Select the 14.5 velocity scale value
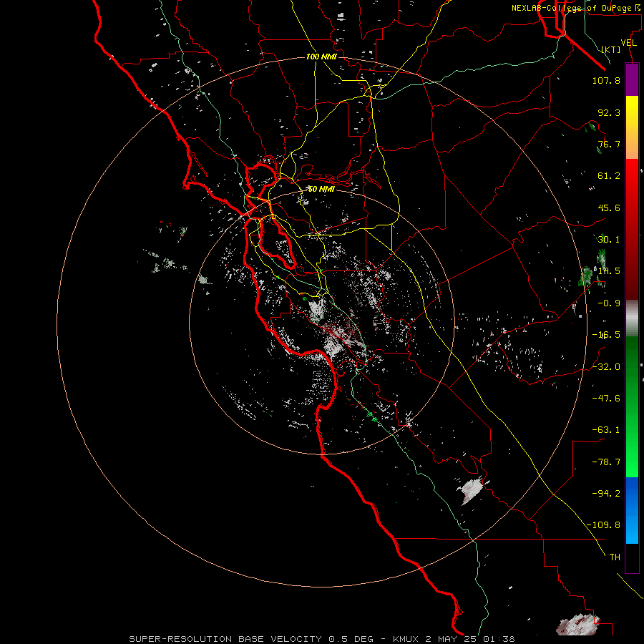644x644 pixels. [x=609, y=271]
